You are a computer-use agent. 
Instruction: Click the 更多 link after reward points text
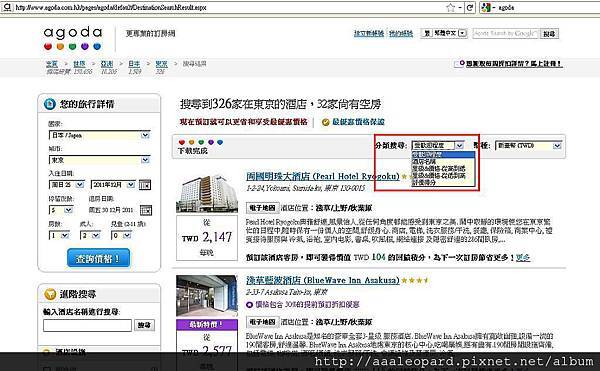523,258
